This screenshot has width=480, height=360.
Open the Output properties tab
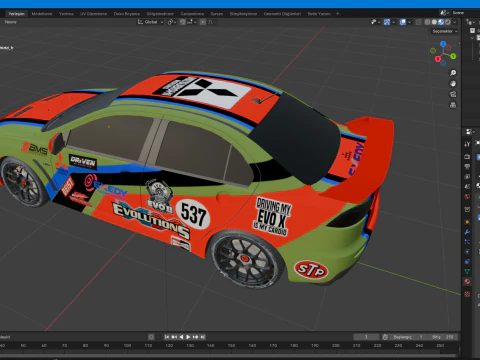(467, 166)
